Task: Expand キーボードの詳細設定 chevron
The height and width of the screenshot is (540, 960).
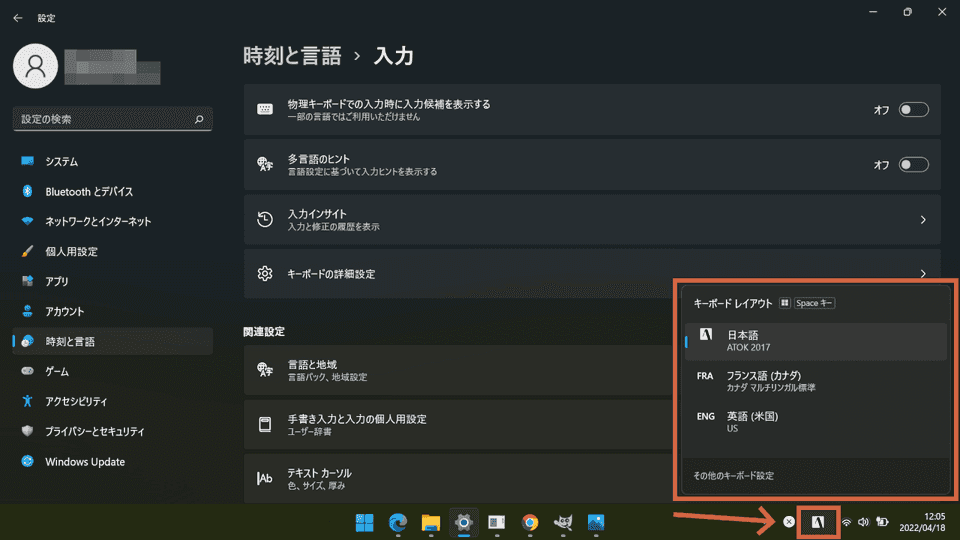Action: coord(923,274)
